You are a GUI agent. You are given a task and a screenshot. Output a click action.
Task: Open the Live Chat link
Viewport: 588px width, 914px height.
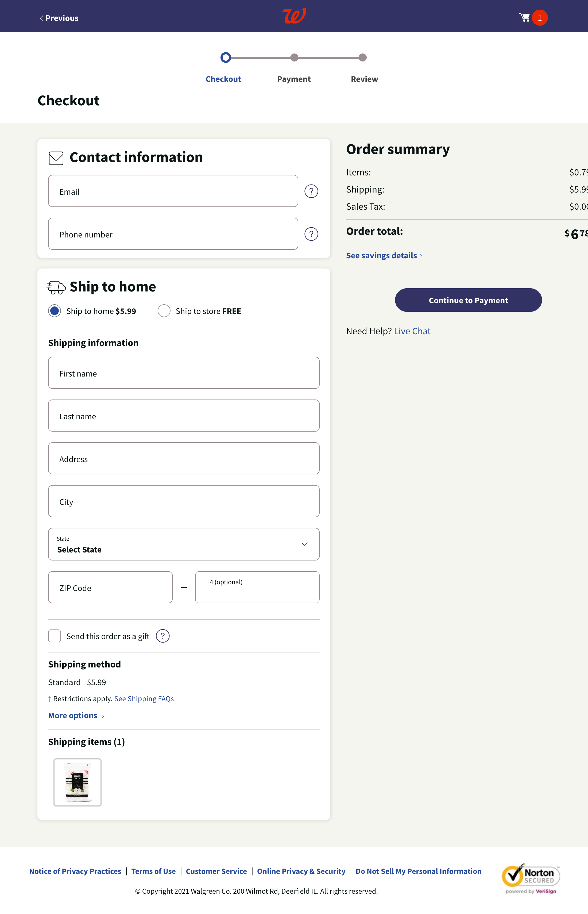(x=412, y=331)
